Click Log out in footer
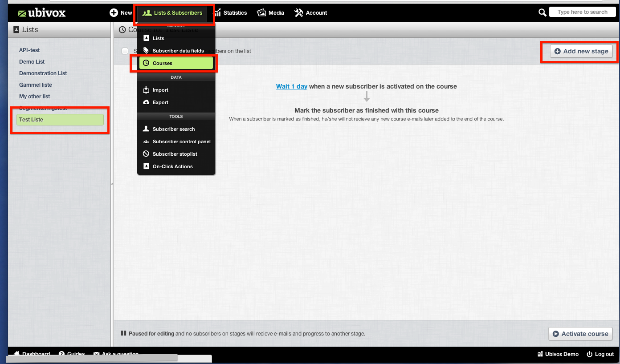The image size is (620, 364). tap(600, 354)
